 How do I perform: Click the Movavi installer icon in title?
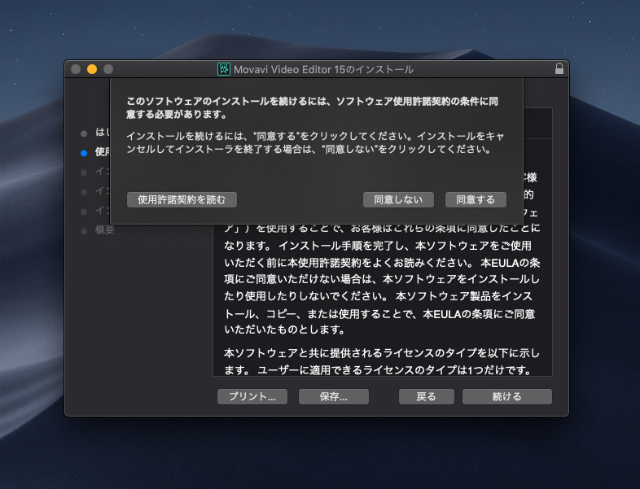pyautogui.click(x=223, y=69)
